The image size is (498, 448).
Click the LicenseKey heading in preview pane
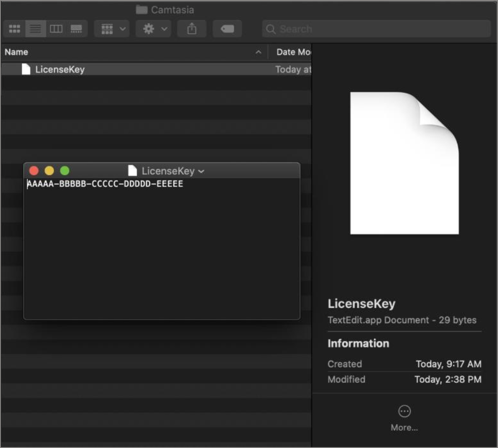click(361, 304)
